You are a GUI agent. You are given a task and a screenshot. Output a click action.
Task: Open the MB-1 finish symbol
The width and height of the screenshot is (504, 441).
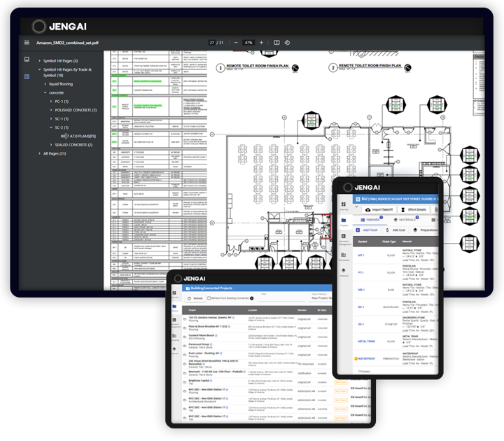coord(361,290)
